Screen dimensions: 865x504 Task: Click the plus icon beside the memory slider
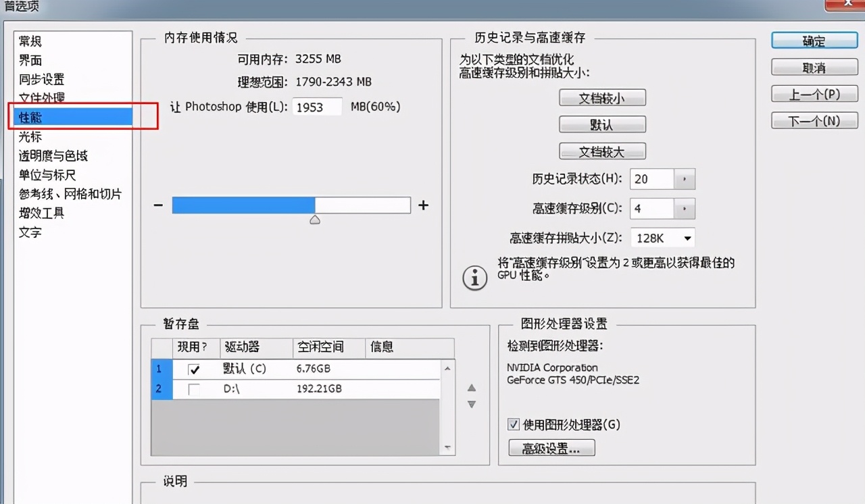[x=423, y=205]
